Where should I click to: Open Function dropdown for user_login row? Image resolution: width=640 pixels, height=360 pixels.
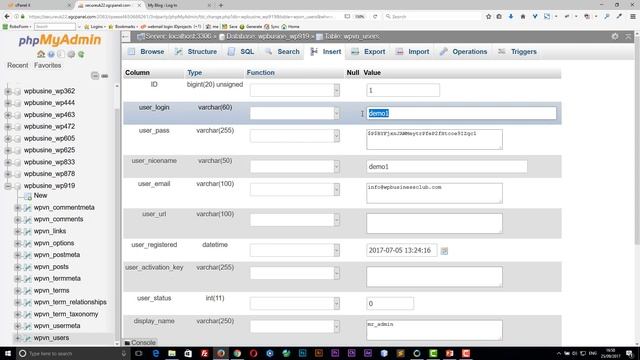click(295, 113)
